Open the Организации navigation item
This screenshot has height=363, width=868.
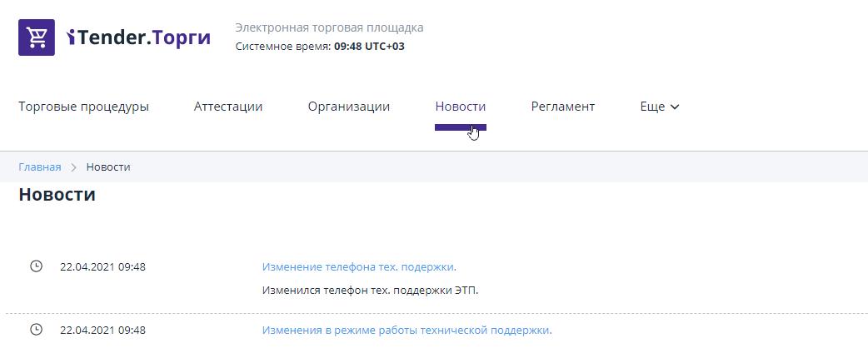point(348,107)
